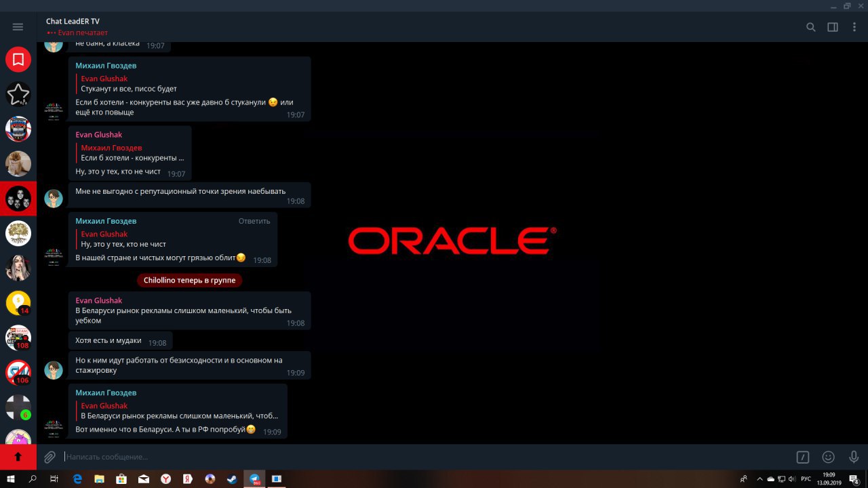Click Chilollino joined-group service message

click(189, 280)
